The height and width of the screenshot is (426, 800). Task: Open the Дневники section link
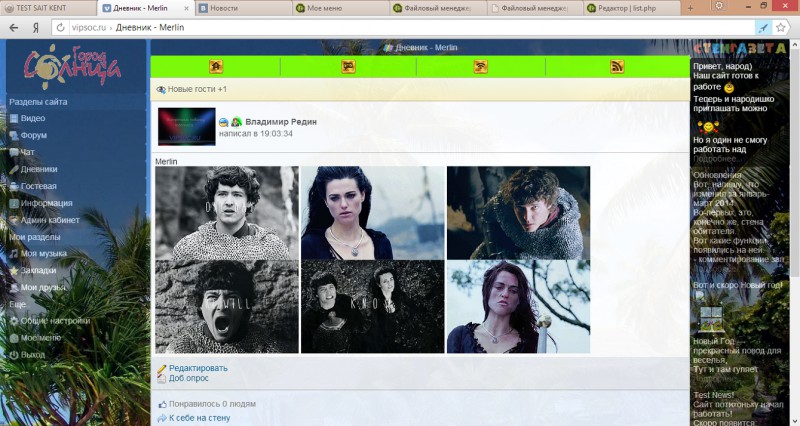[39, 169]
